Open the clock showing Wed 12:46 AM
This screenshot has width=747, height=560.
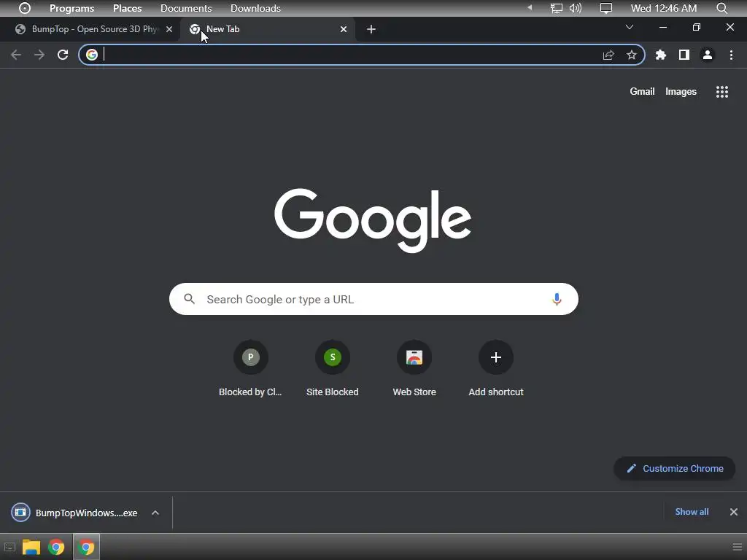[664, 8]
